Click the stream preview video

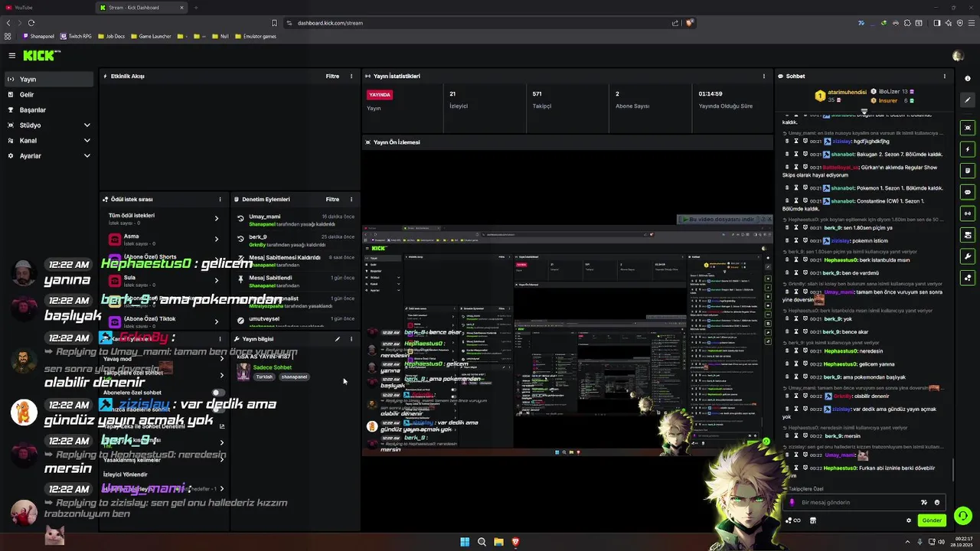click(x=567, y=339)
